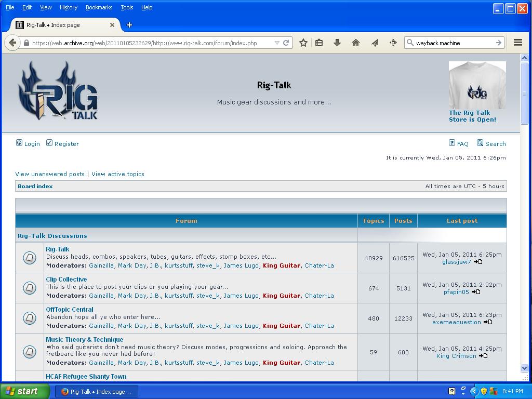This screenshot has width=532, height=399.
Task: Click the paper plane send icon
Action: point(375,43)
